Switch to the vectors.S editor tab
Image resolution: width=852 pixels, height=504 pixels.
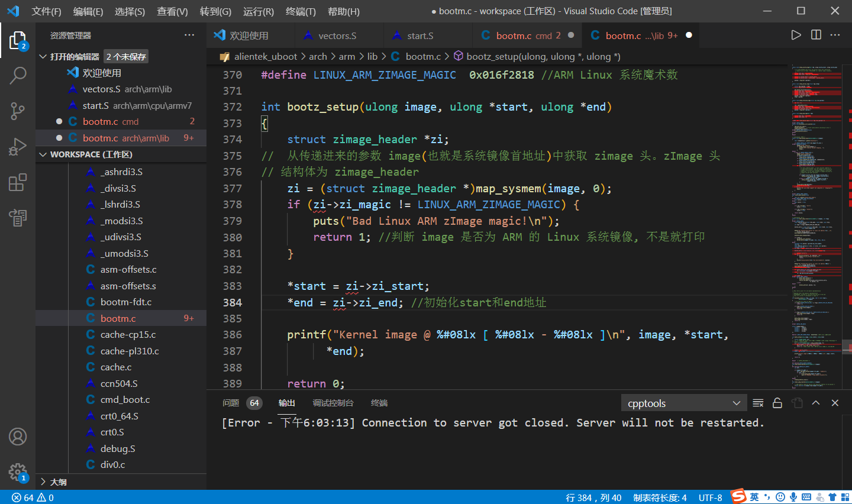pyautogui.click(x=338, y=35)
